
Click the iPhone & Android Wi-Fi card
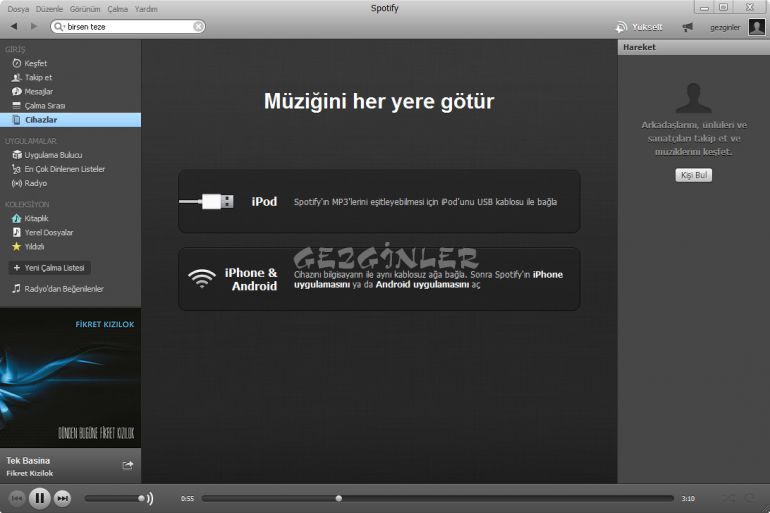pyautogui.click(x=379, y=279)
